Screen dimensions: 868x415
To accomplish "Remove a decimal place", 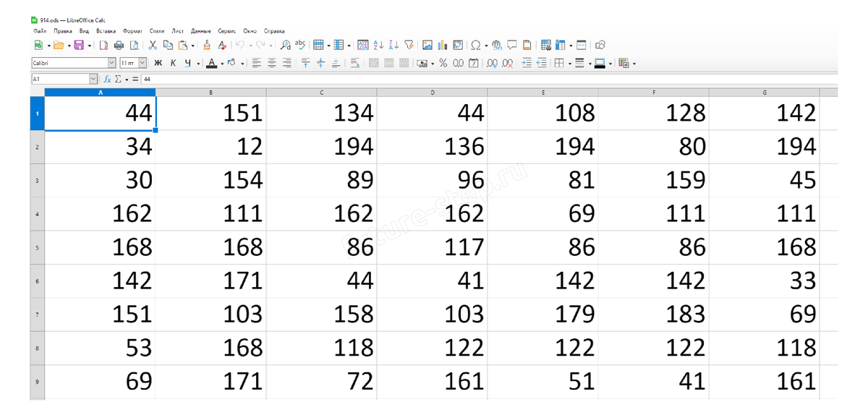I will coord(508,63).
